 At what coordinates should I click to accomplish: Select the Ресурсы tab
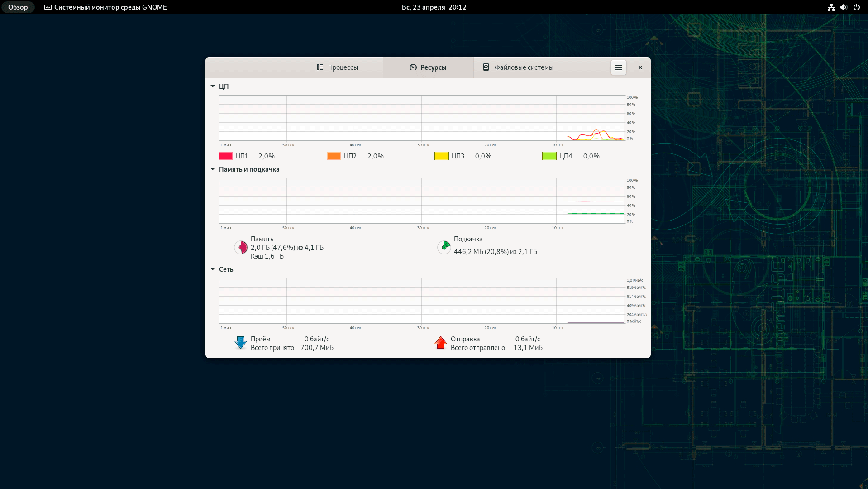click(x=428, y=67)
